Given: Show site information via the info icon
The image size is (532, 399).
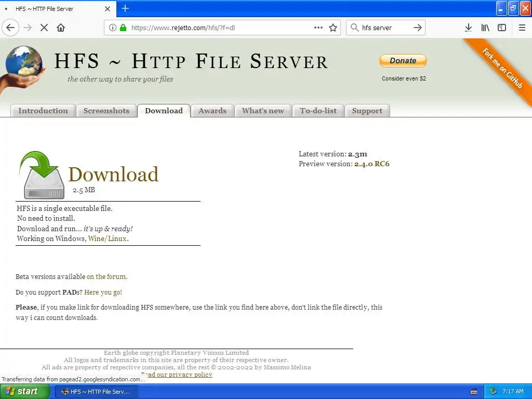Looking at the screenshot, I should 113,28.
